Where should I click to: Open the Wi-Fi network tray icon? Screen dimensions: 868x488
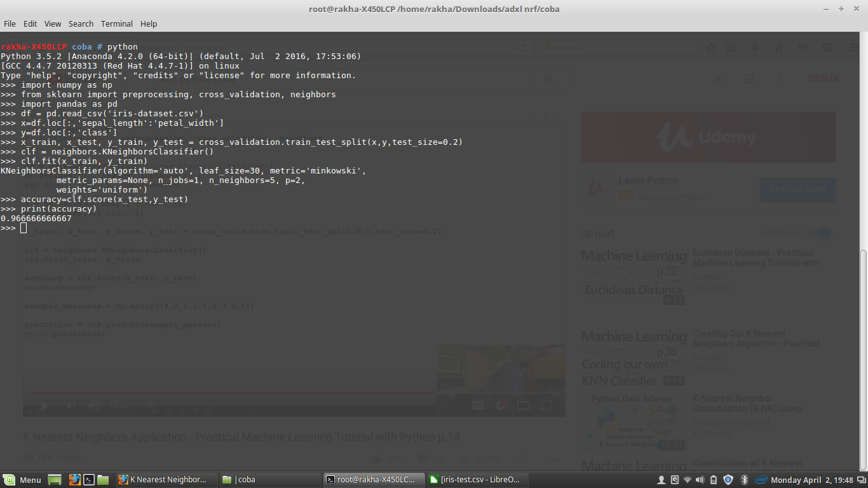688,480
